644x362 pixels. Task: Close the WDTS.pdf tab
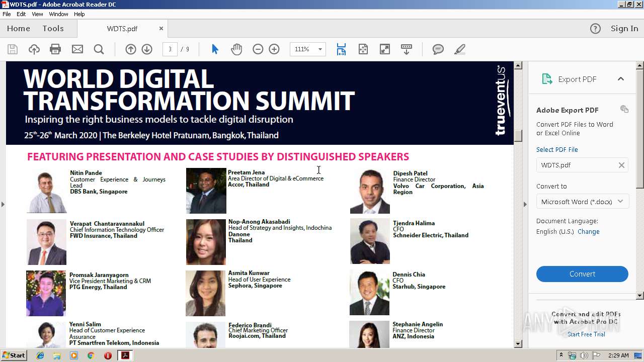pos(161,29)
